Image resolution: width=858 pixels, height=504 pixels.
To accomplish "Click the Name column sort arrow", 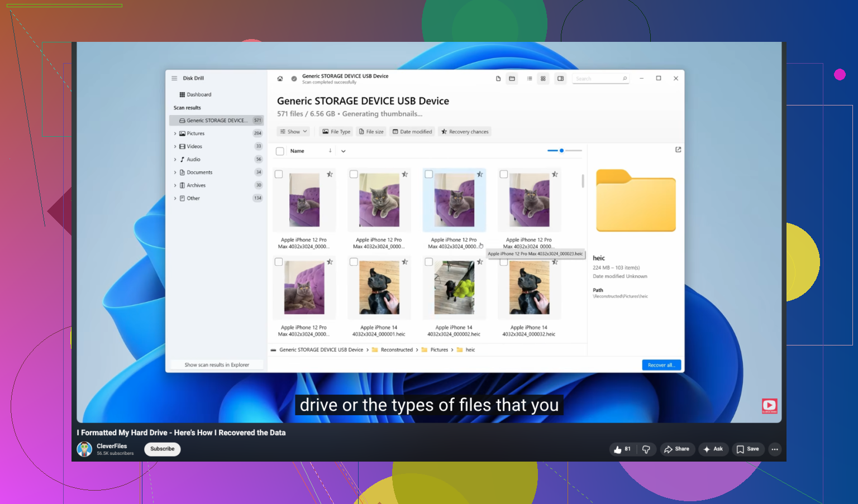I will tap(330, 151).
